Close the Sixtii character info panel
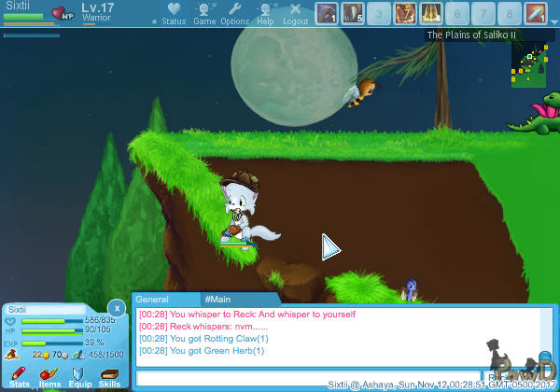560x392 pixels. tap(115, 307)
